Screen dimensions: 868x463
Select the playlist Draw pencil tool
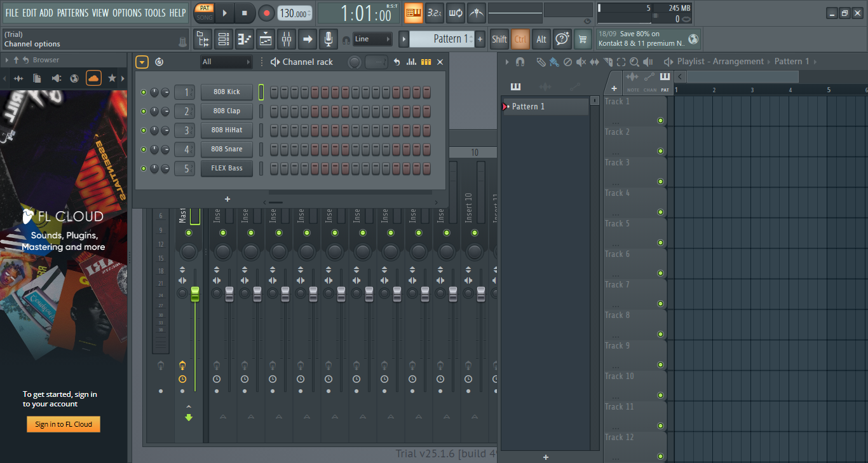coord(540,62)
